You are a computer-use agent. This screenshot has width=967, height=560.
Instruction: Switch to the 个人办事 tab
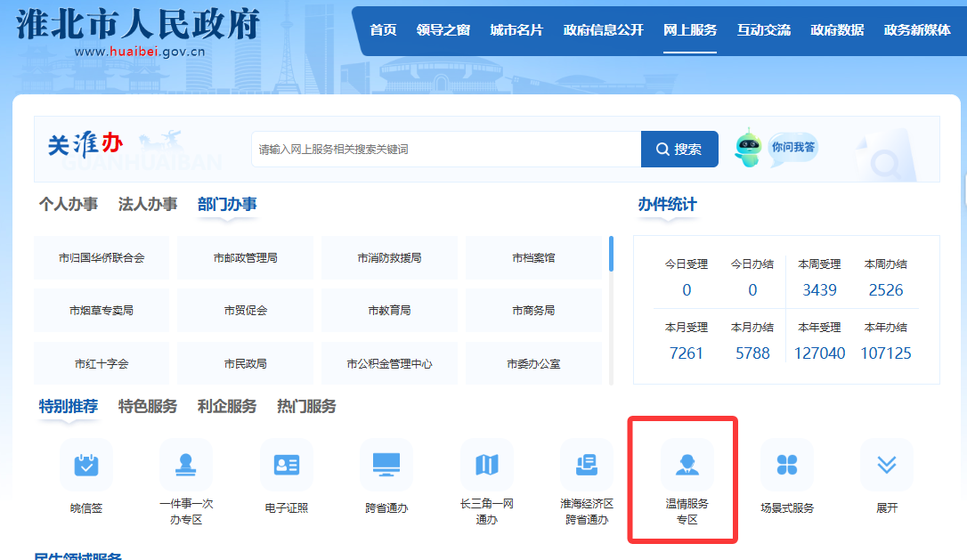pyautogui.click(x=69, y=205)
